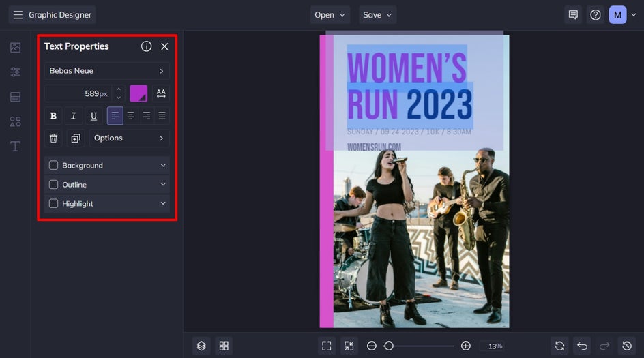
Task: Select the WOMEN'S RUN 2023 headline text
Action: tap(409, 86)
